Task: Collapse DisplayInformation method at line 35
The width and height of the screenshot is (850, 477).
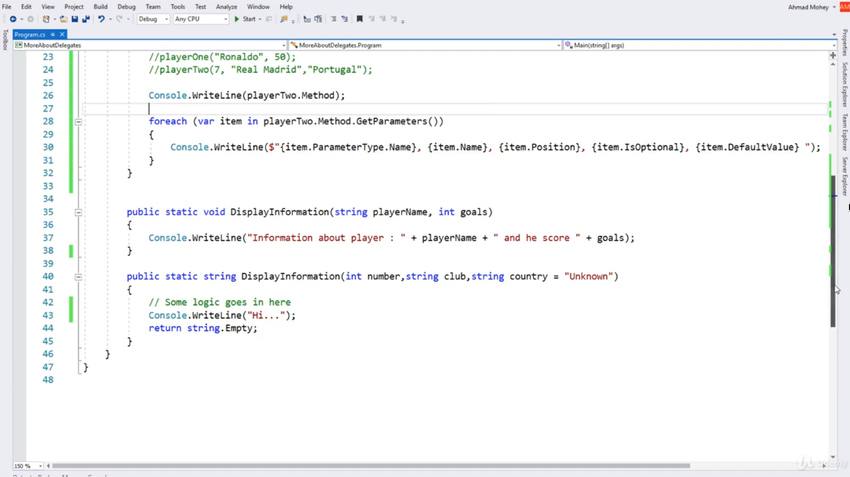Action: coord(78,212)
